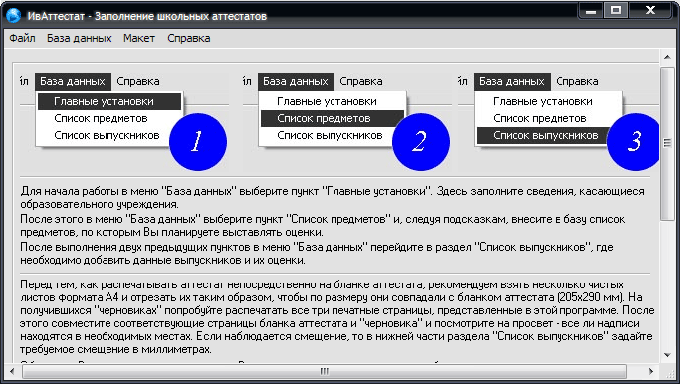
Task: Click highlighted "Список предметов" in second illustration
Action: tap(332, 118)
